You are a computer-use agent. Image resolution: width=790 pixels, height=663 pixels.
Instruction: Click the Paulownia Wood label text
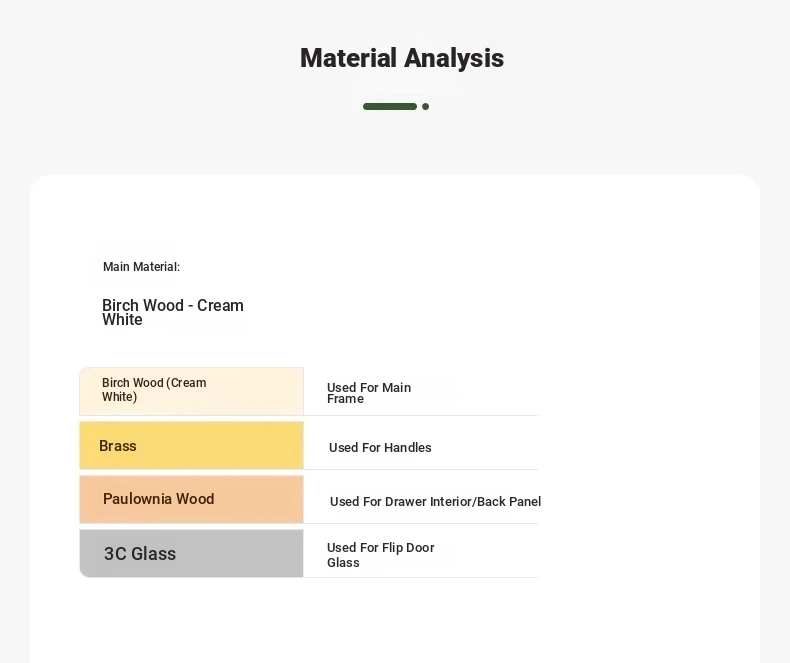click(158, 499)
